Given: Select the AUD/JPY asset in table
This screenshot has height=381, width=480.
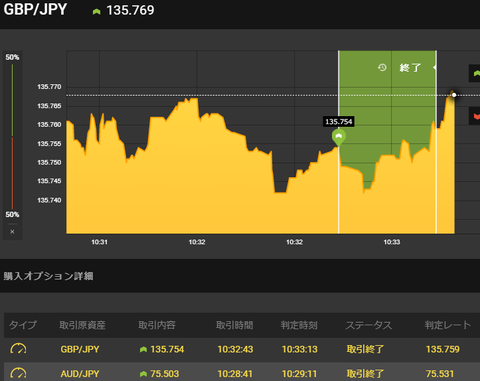Looking at the screenshot, I should pos(80,374).
